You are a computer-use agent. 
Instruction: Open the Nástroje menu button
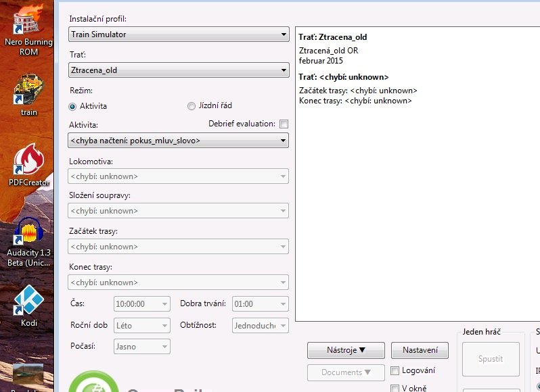346,350
